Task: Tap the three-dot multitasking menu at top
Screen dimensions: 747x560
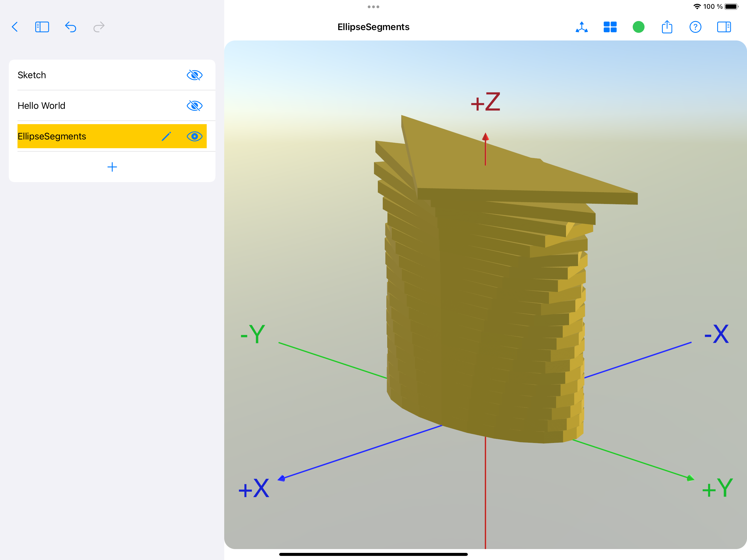Action: [373, 7]
